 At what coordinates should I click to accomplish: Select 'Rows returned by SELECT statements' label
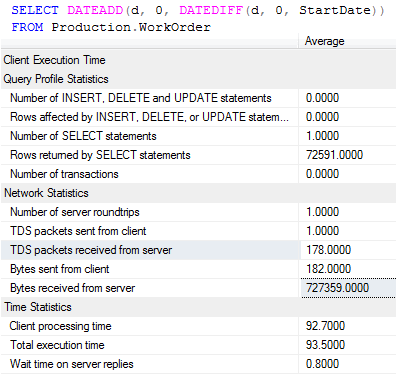[x=100, y=155]
